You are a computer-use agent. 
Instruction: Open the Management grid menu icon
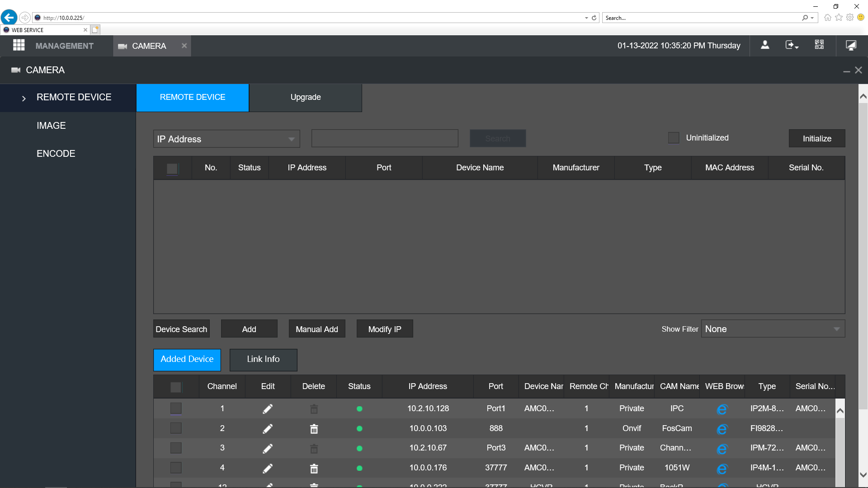(x=19, y=45)
